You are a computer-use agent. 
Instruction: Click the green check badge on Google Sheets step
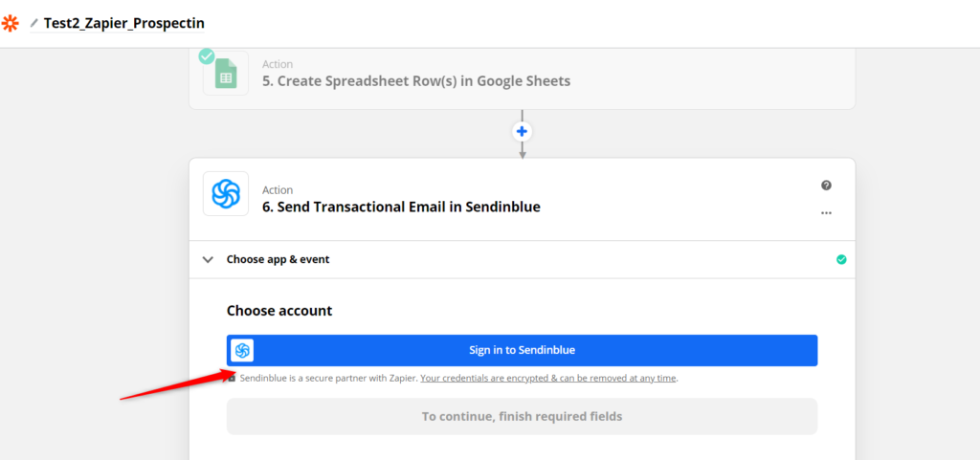(207, 56)
